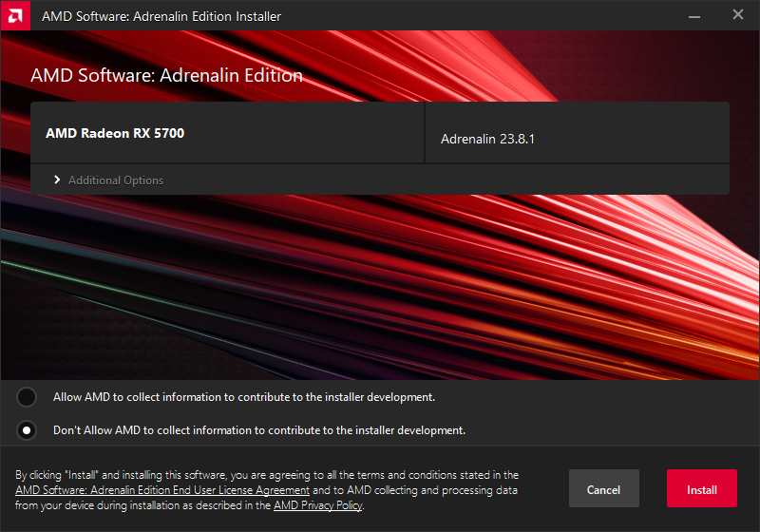Close the Adrenalin Edition Installer window
The height and width of the screenshot is (532, 760).
(x=738, y=15)
